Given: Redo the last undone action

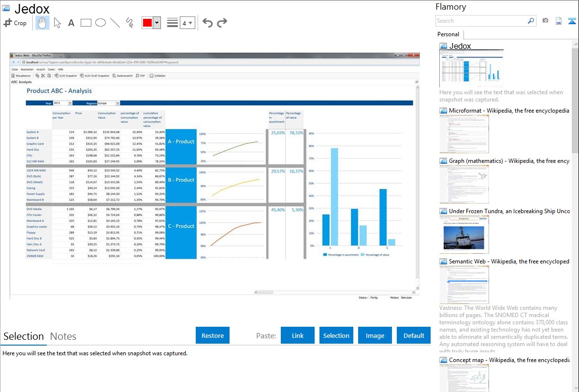Looking at the screenshot, I should click(222, 23).
